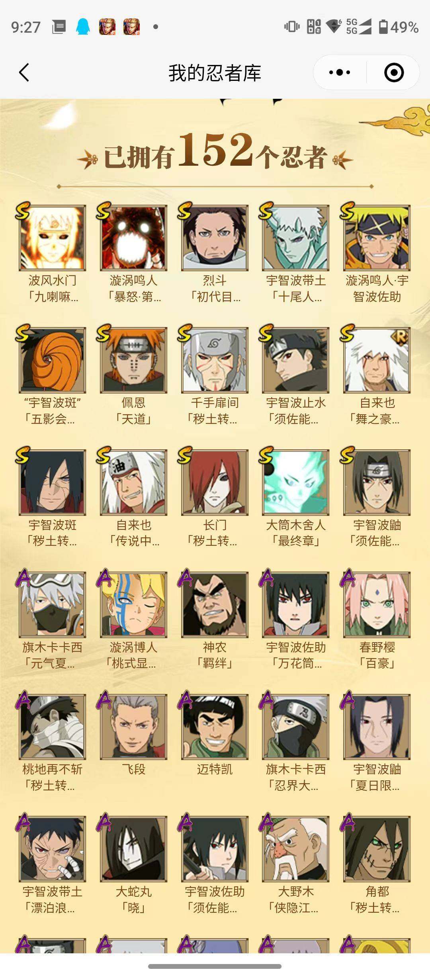Select 自来也 舞之豪杰 with R badge
The width and height of the screenshot is (430, 980).
pos(377,360)
